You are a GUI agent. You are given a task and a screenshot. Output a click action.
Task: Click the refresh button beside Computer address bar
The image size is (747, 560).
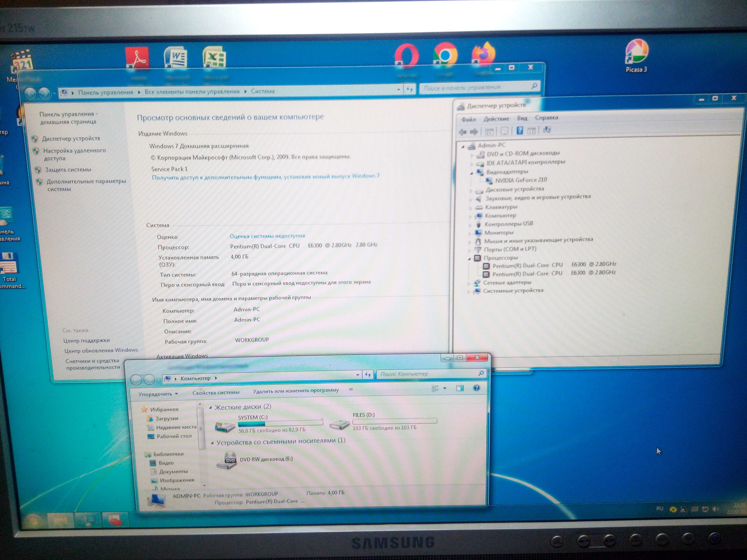coord(368,374)
